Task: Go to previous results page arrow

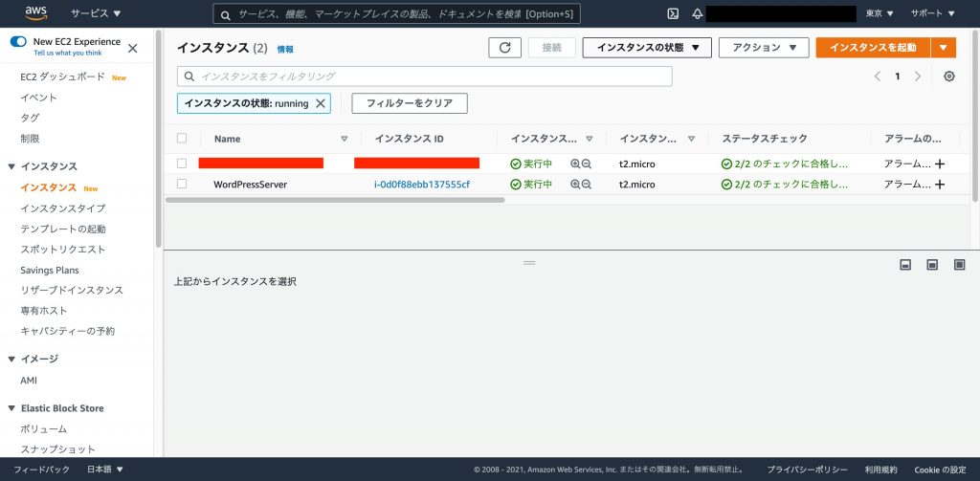Action: tap(877, 77)
